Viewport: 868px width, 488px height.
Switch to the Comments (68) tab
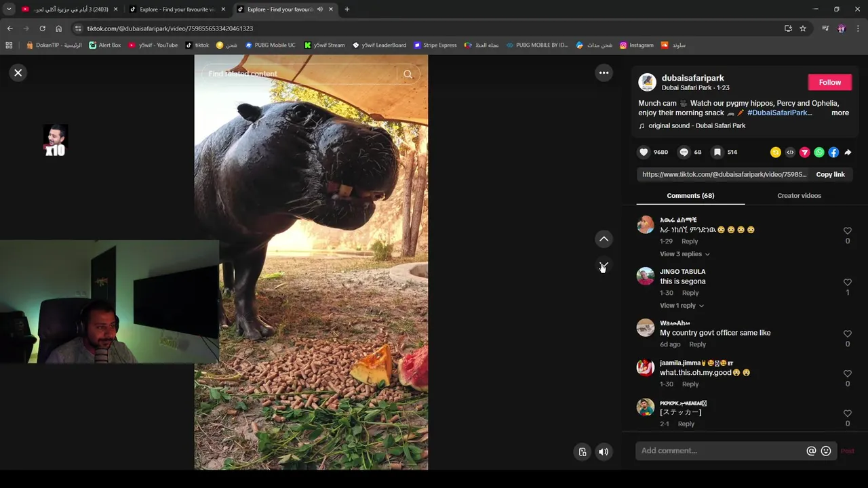point(690,195)
